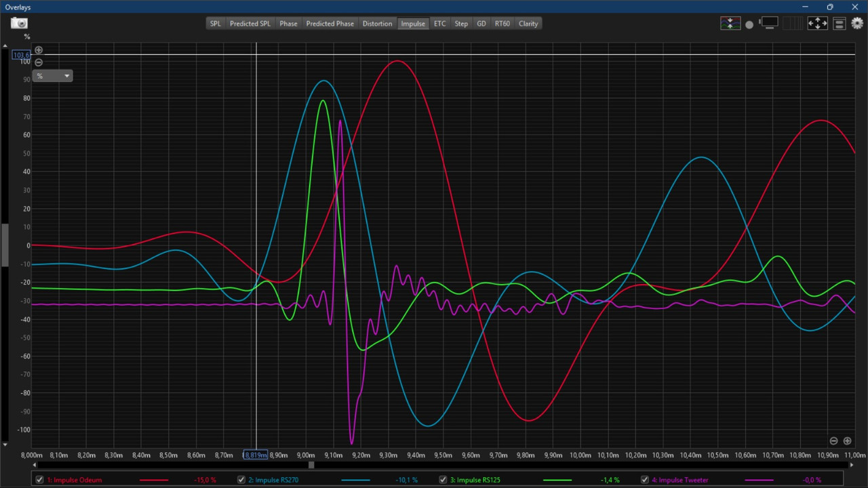
Task: Uncheck Impulse Tweeter trace checkbox
Action: pos(645,480)
